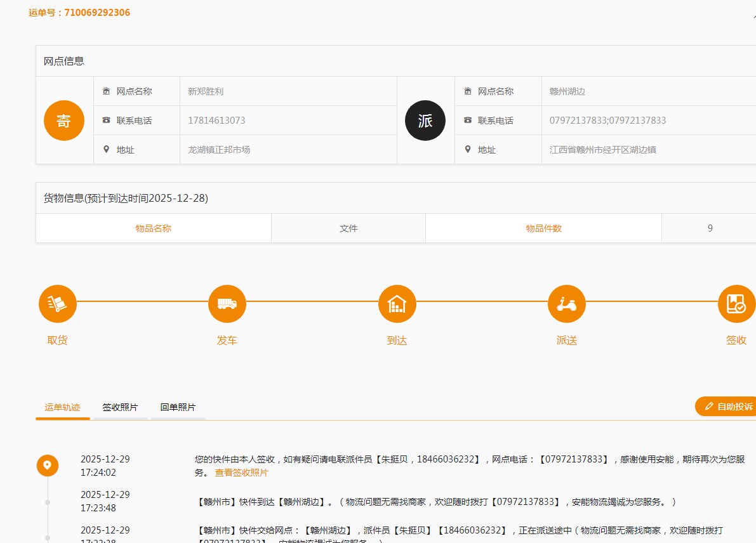Click the second timeline dot for 17:23:48 entry
Viewport: 756px width, 543px height.
click(48, 502)
